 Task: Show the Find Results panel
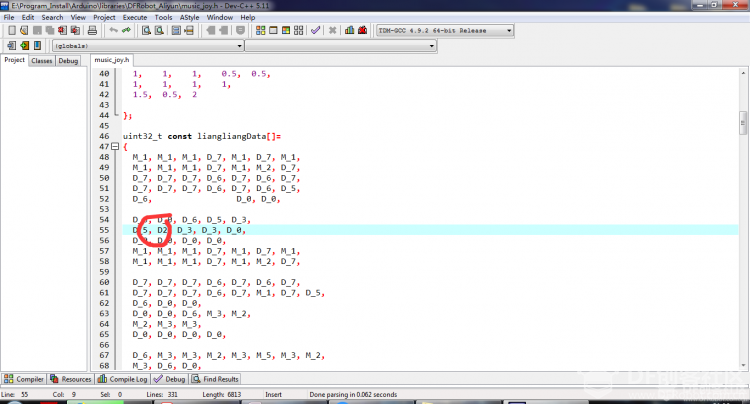click(215, 379)
